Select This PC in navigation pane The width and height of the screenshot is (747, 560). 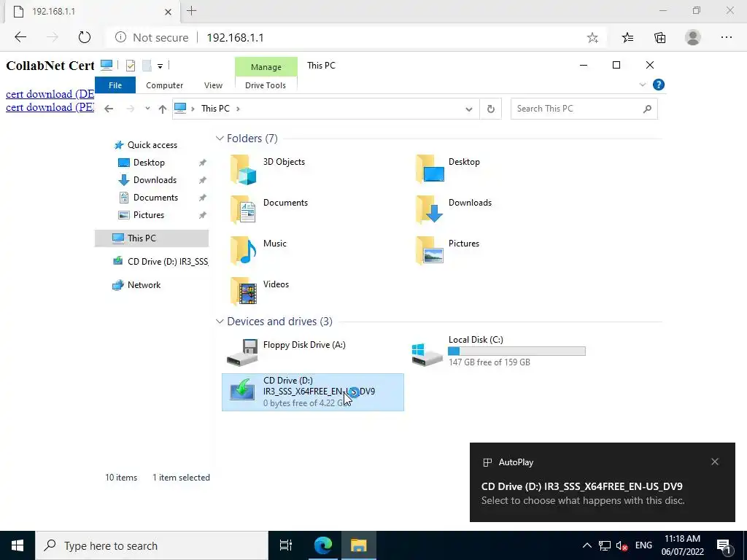coord(152,238)
